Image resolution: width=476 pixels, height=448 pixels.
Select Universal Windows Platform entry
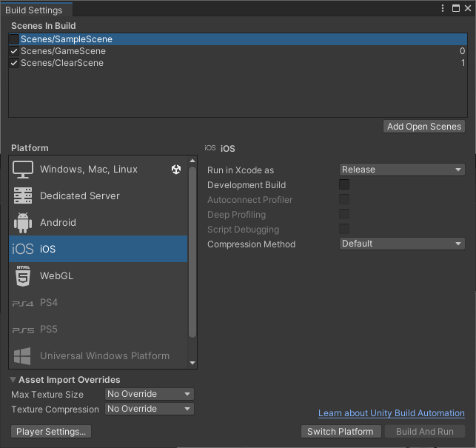point(98,355)
